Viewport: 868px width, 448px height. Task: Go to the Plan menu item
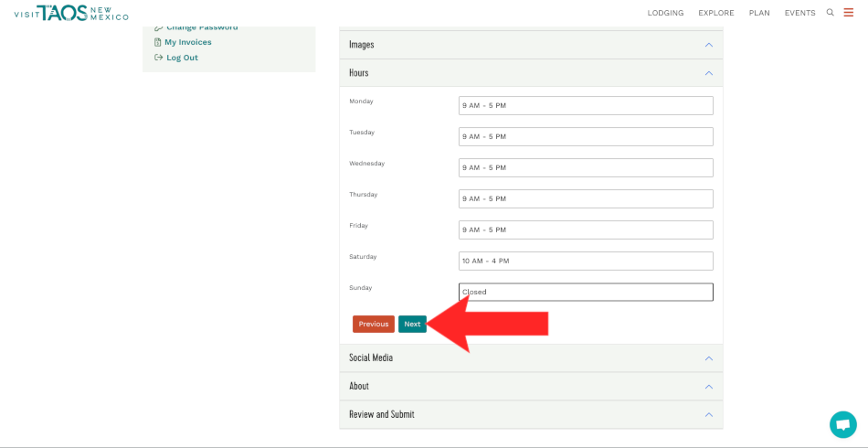point(758,13)
